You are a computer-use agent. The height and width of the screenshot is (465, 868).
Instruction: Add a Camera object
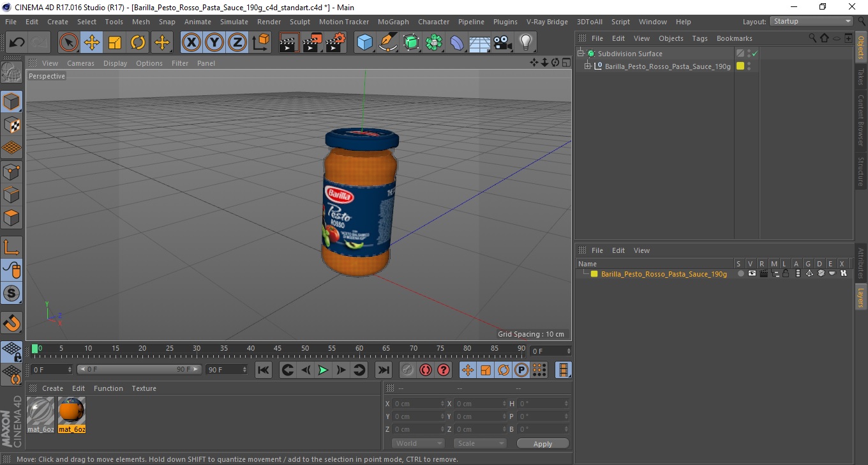502,43
